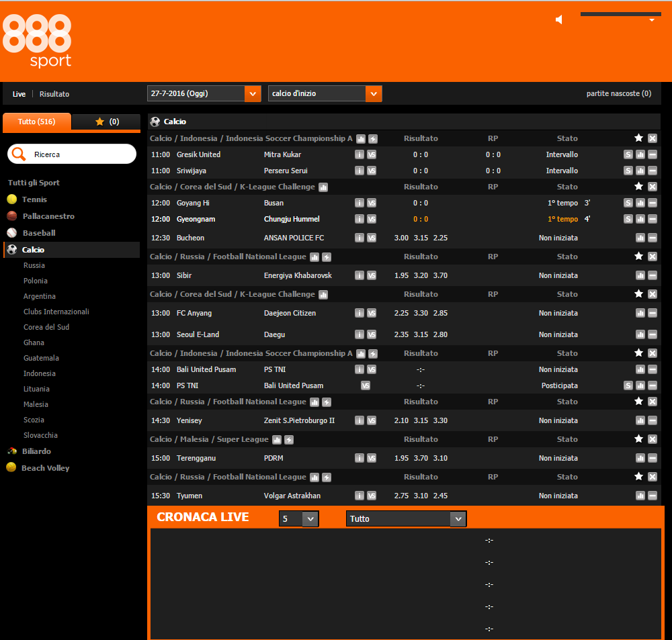672x640 pixels.
Task: Click the Pallacanestro ball icon
Action: coord(11,216)
